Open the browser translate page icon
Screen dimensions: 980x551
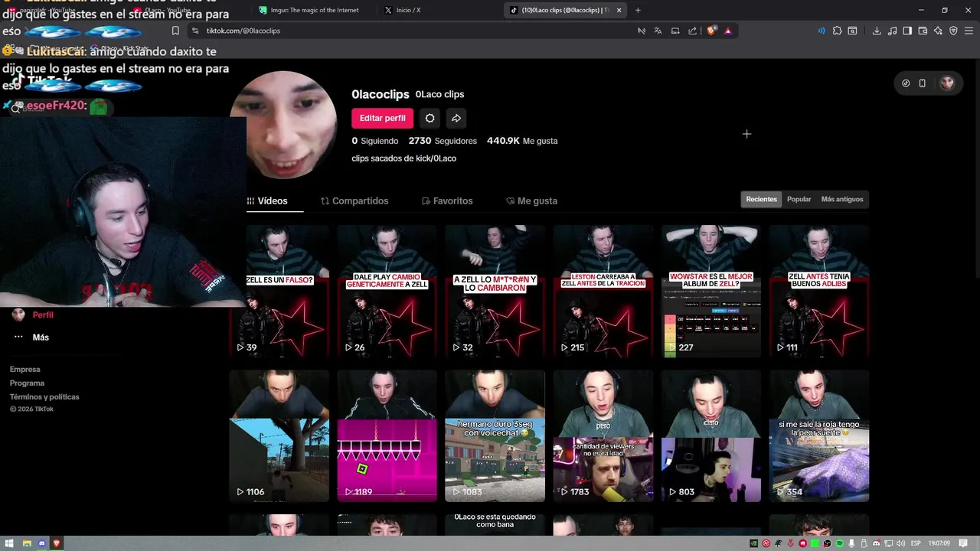[x=658, y=31]
